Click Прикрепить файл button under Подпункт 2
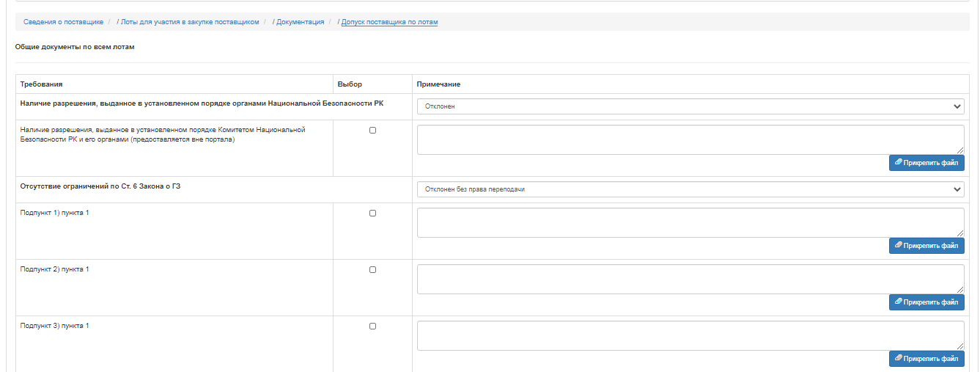 click(926, 302)
